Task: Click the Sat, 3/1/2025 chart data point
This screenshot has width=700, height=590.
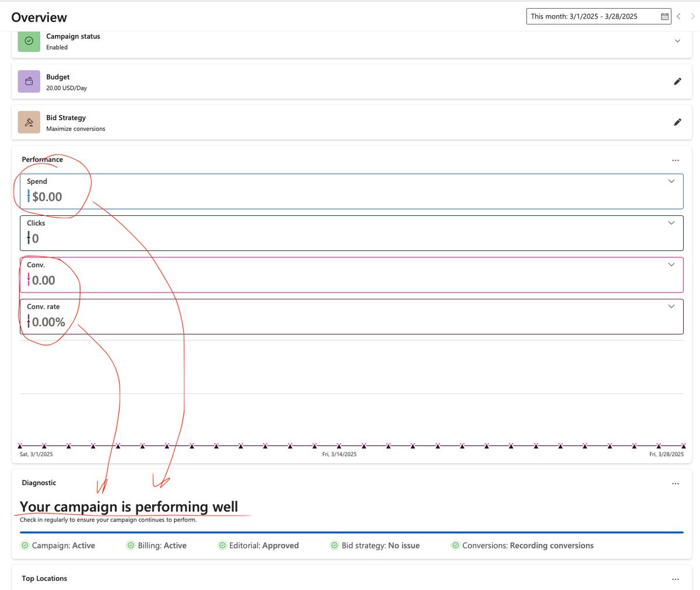Action: click(20, 446)
